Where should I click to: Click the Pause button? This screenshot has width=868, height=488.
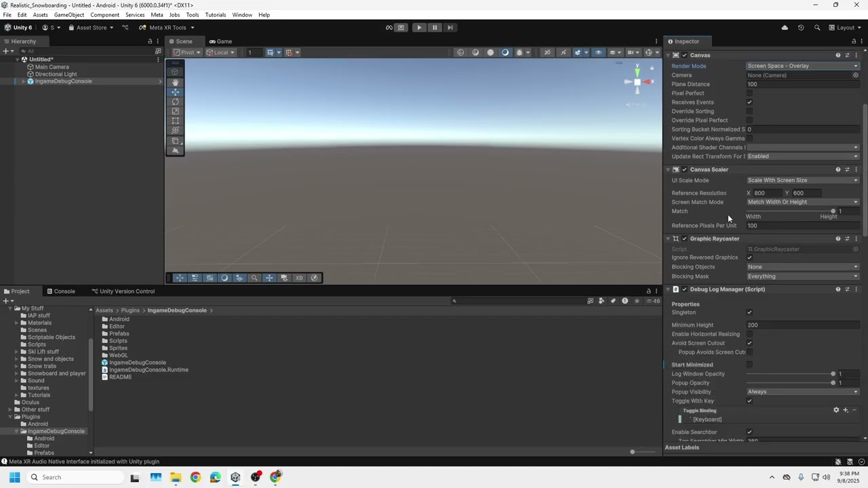(x=435, y=28)
